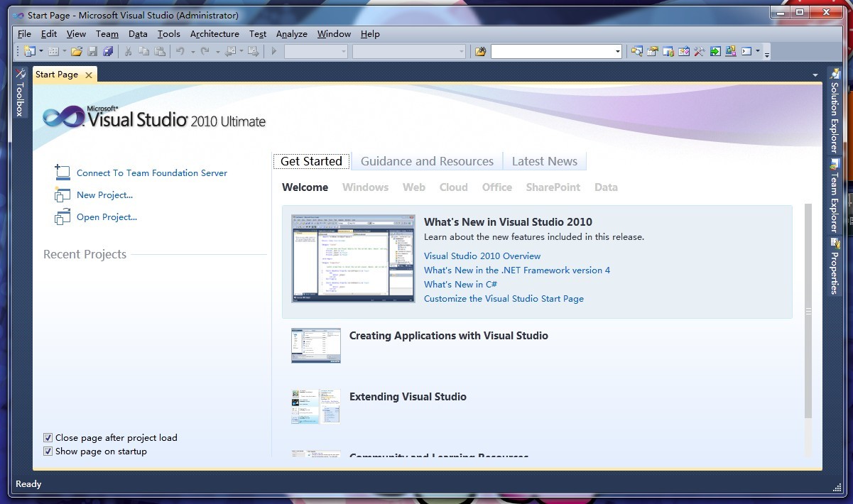Viewport: 853px width, 504px height.
Task: Open the Team Explorer side panel tab
Action: 834,196
